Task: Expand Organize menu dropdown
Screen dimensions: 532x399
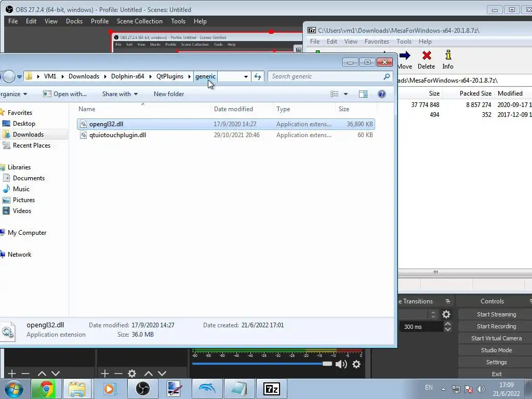Action: point(25,94)
